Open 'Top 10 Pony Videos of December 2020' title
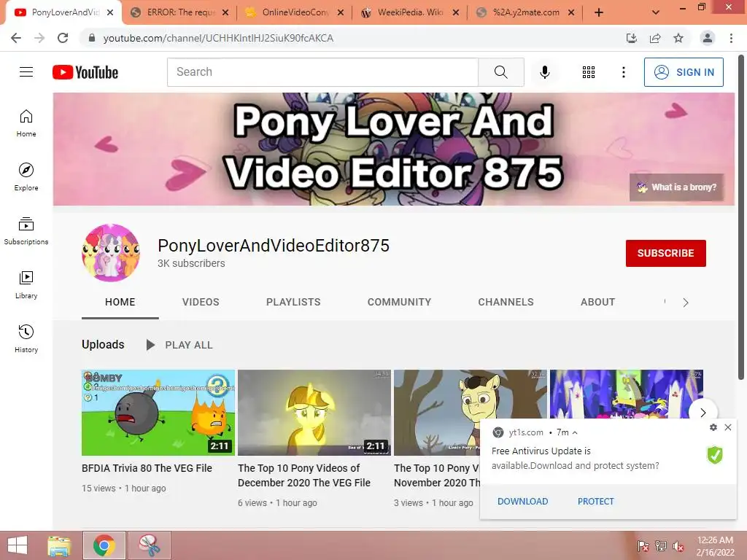The image size is (747, 560). click(x=304, y=475)
